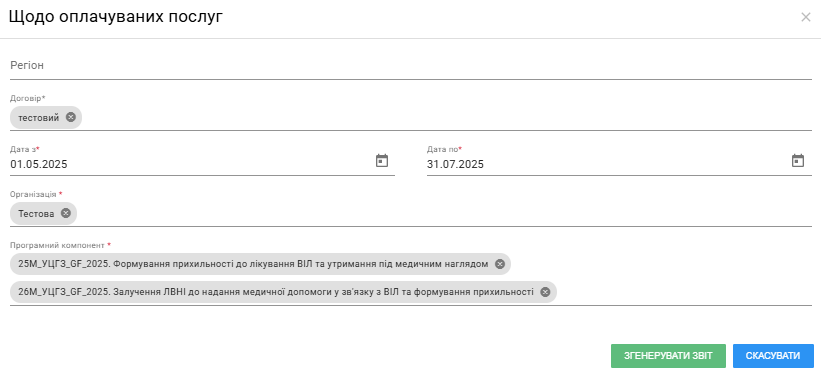
Task: Remove the Тестова organization chip
Action: (65, 213)
